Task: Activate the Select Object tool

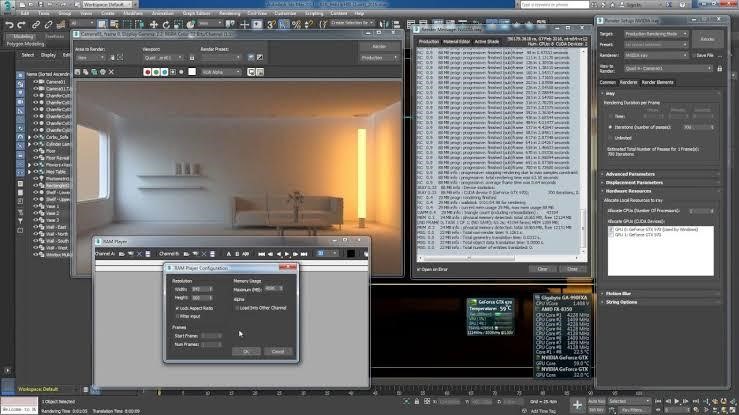Action: 102,24
